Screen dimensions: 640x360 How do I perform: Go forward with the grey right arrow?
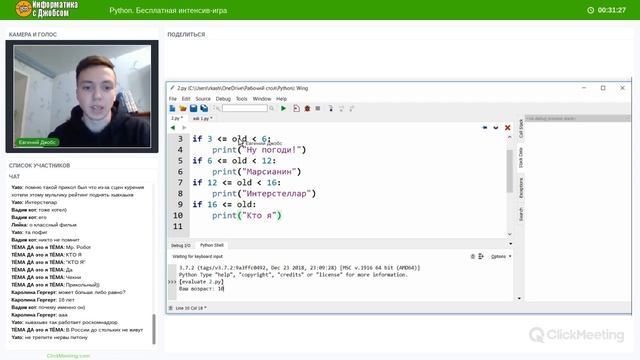point(184,128)
